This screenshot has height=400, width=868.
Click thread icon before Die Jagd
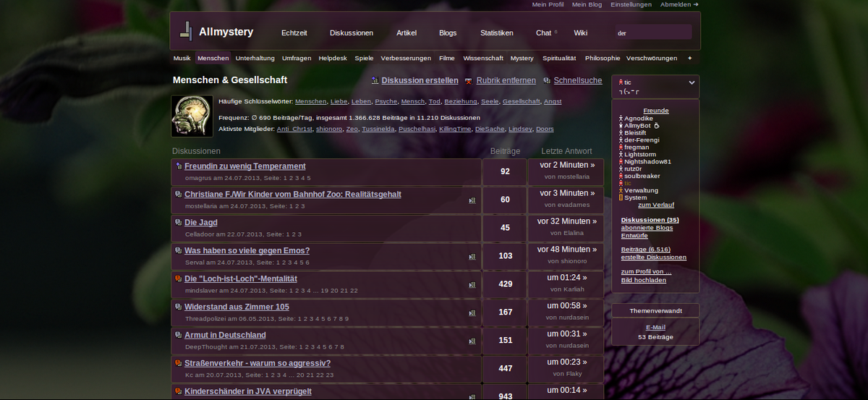(178, 223)
